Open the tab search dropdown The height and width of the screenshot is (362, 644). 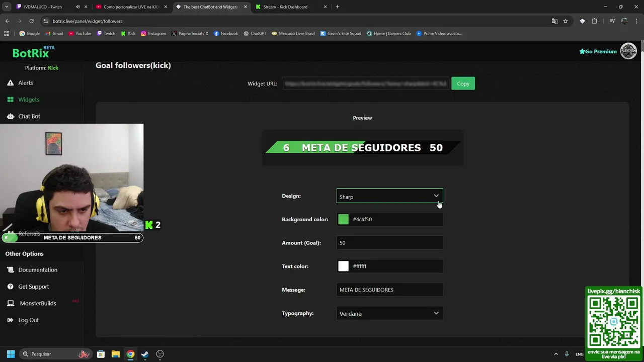pyautogui.click(x=7, y=7)
